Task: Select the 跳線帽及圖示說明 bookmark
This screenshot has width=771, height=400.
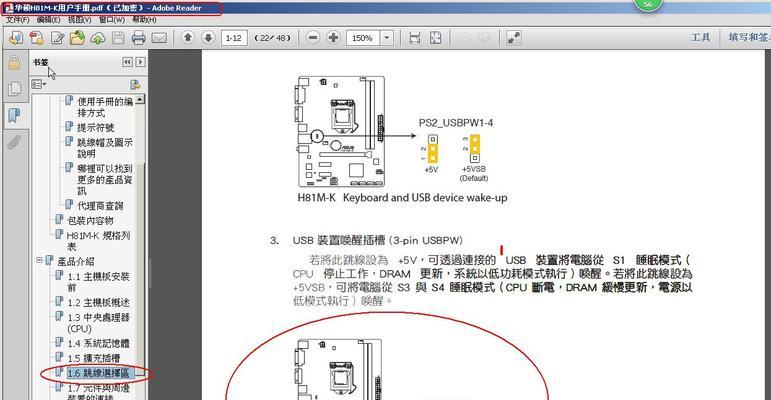Action: pyautogui.click(x=105, y=148)
